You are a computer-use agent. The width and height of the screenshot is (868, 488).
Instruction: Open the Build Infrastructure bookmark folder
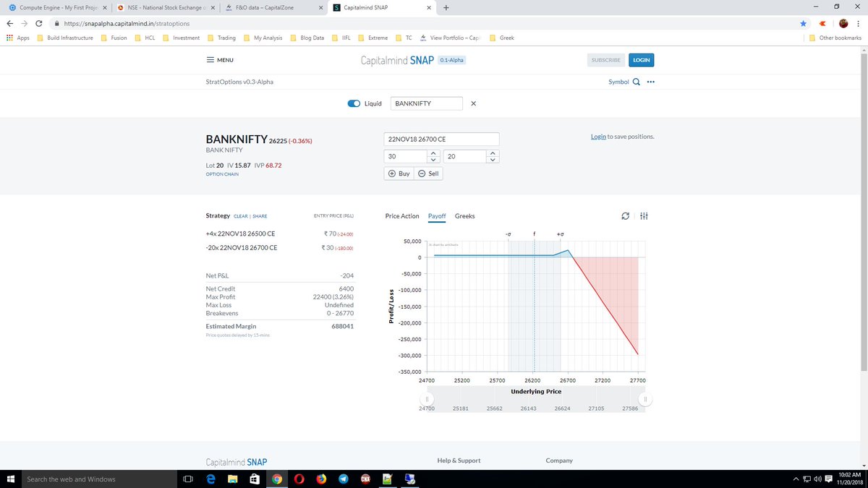(64, 38)
